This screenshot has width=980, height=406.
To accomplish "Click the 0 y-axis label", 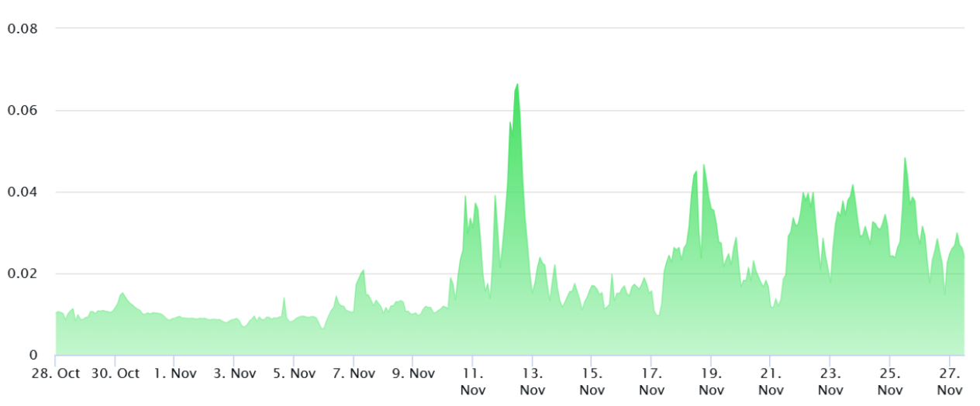I will click(33, 356).
